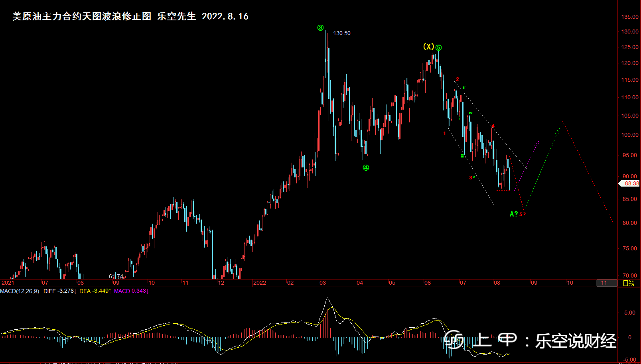Click the red wave 4 label on channel
Viewport: 641px width, 364px height.
coord(493,126)
